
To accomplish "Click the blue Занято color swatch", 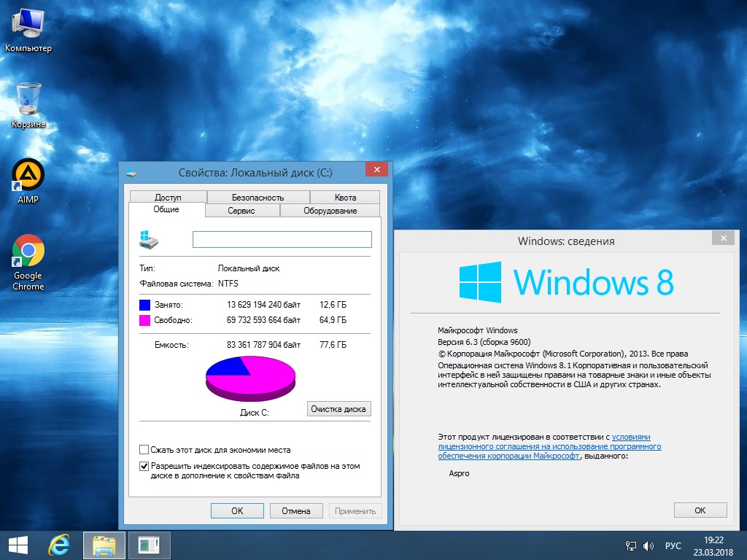I will (145, 305).
